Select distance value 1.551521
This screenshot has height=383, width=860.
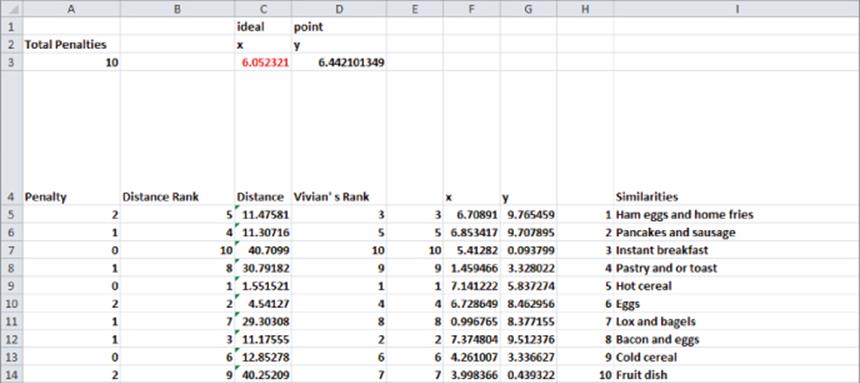(x=263, y=286)
